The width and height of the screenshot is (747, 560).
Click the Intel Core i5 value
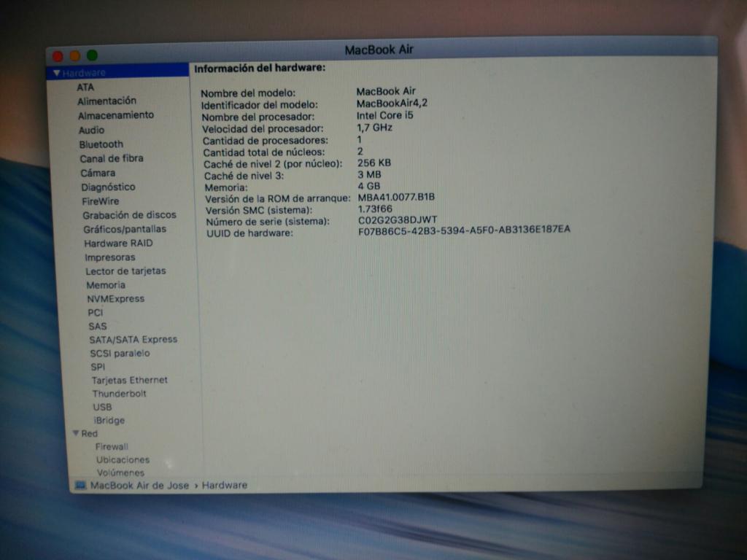click(385, 115)
